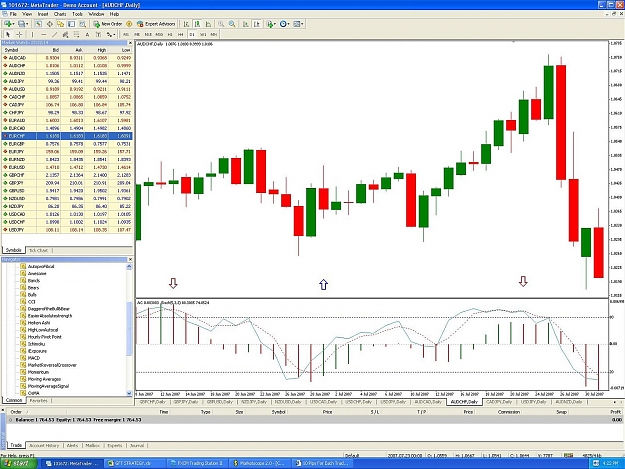Viewport: 625px width, 469px height.
Task: Select the H4 timeframe button
Action: [x=181, y=35]
